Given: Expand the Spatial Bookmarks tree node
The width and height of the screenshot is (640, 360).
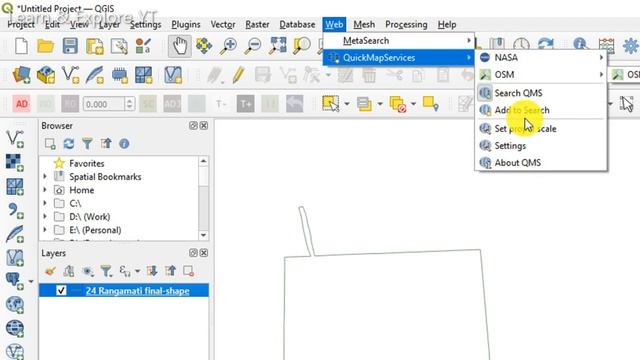Looking at the screenshot, I should pos(45,177).
